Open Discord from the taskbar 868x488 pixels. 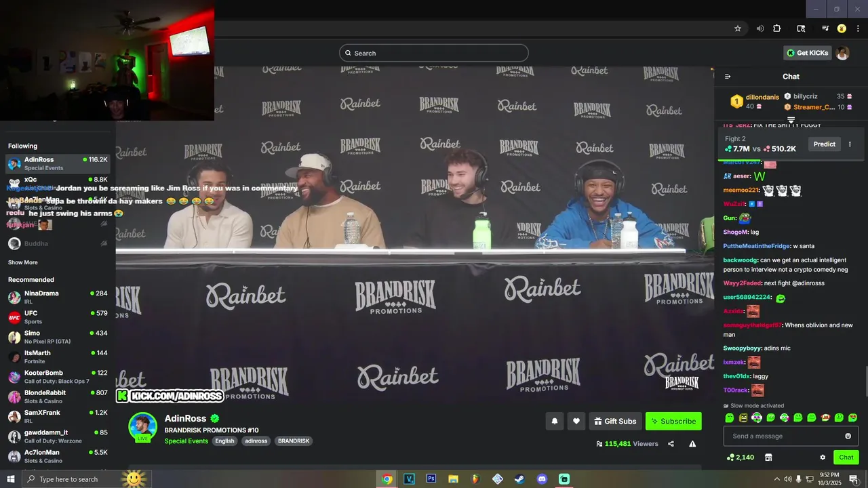click(542, 479)
